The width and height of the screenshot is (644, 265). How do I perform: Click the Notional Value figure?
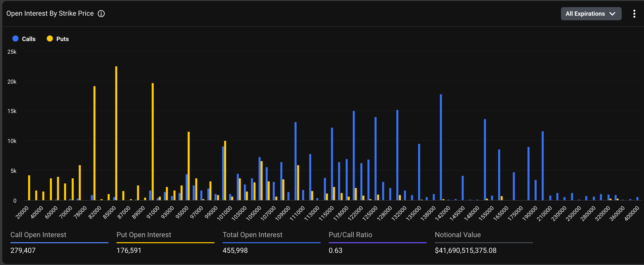pos(465,250)
